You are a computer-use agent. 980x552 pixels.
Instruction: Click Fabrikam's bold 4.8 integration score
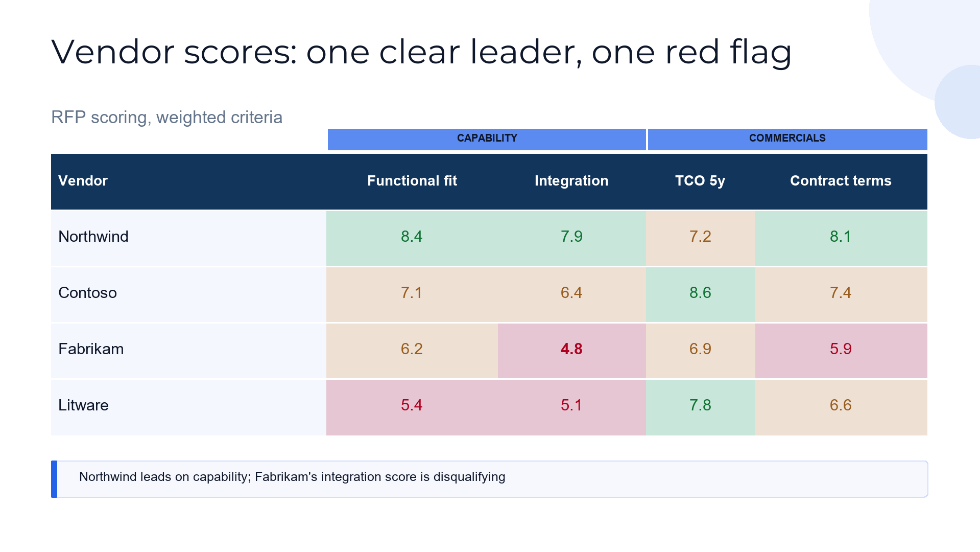(x=571, y=349)
